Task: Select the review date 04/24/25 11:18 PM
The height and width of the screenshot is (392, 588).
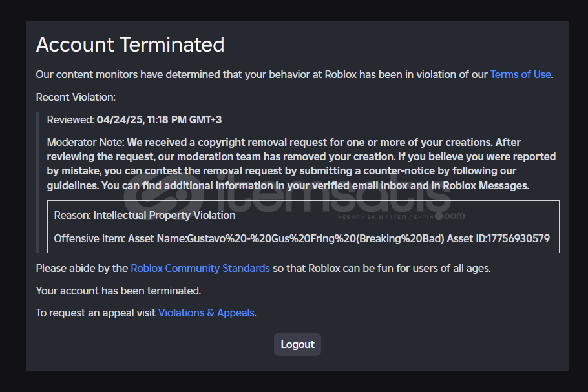Action: 159,119
